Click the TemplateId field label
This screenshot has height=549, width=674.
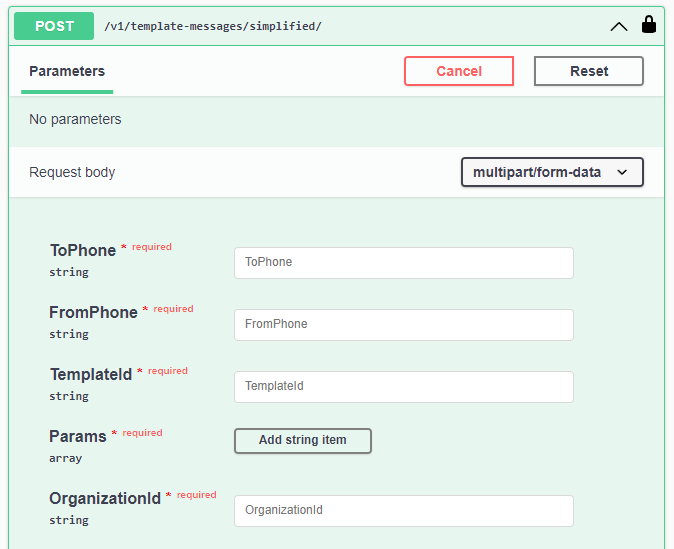tap(91, 374)
